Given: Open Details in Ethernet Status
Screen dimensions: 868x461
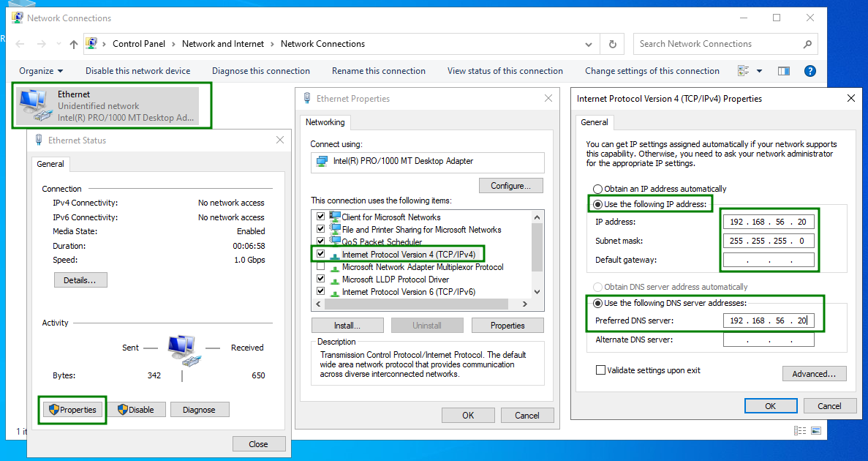Looking at the screenshot, I should 80,280.
